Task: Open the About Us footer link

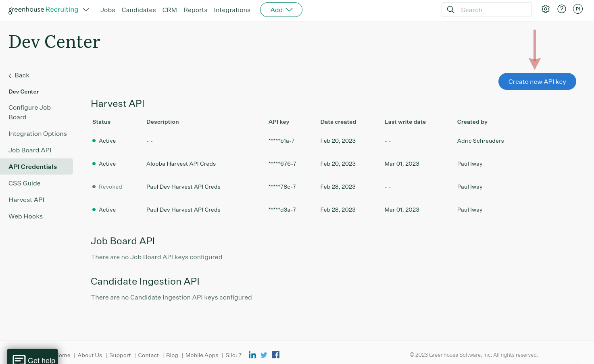Action: [x=90, y=355]
